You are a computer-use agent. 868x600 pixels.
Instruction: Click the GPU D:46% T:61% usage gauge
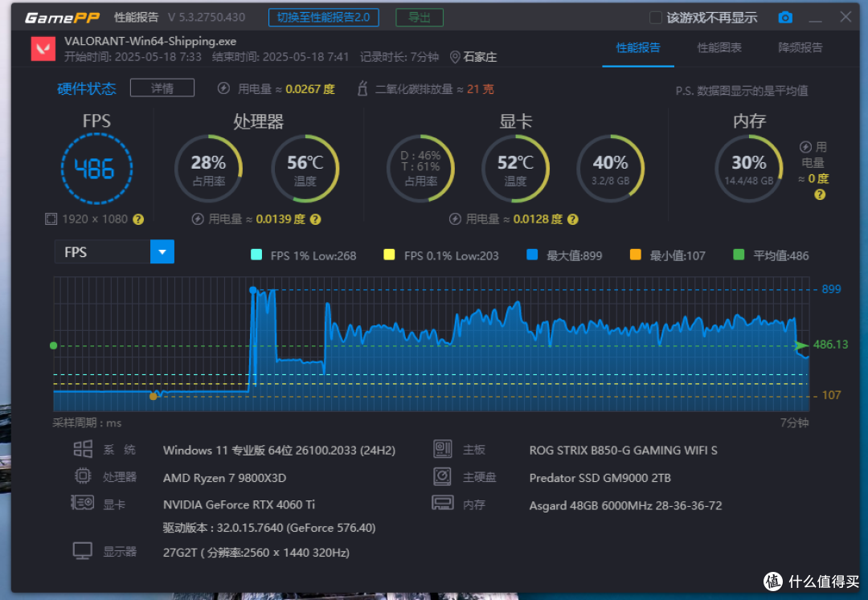(420, 169)
